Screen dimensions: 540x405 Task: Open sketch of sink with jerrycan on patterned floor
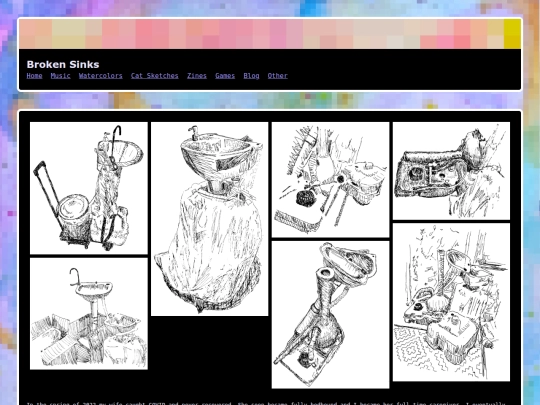click(451, 302)
